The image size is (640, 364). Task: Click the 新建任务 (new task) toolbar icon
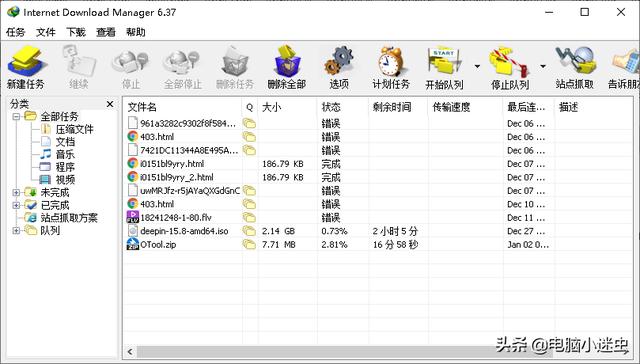point(25,68)
